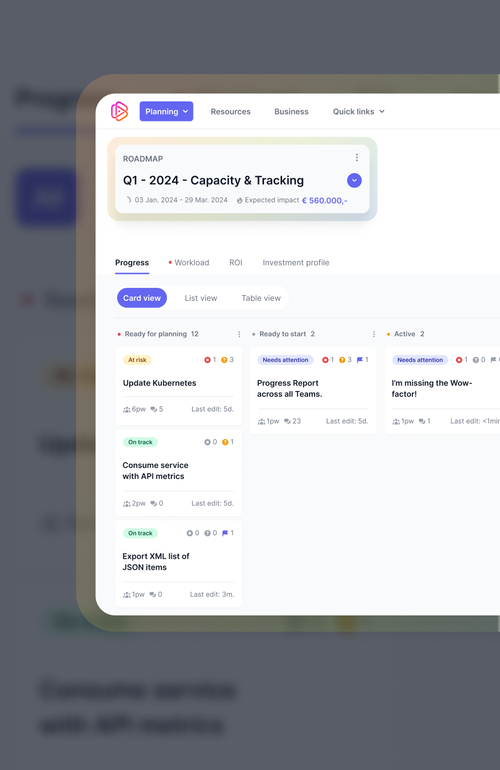Open comments icon on Update Kubernetes card
The width and height of the screenshot is (500, 770).
154,409
